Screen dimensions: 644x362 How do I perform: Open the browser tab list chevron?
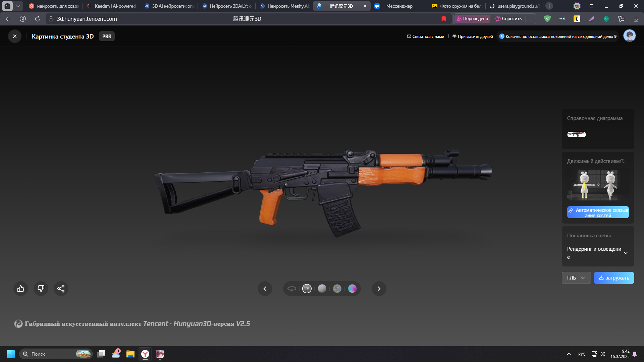click(x=18, y=6)
